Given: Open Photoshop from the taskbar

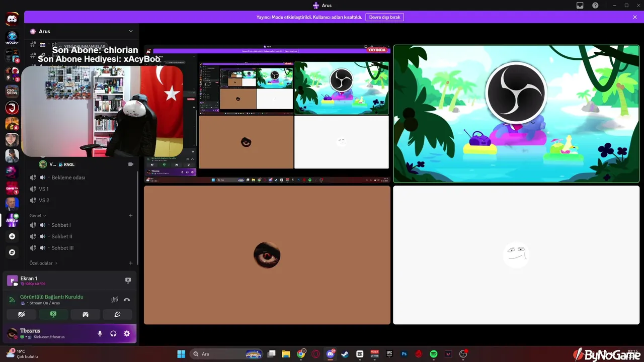Looking at the screenshot, I should (x=404, y=354).
